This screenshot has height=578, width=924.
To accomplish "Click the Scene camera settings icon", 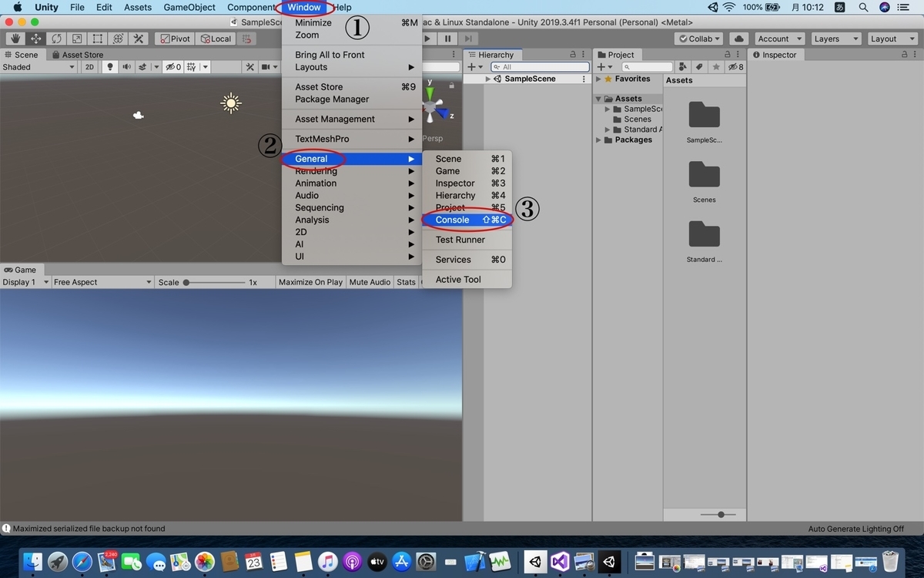I will tap(266, 67).
